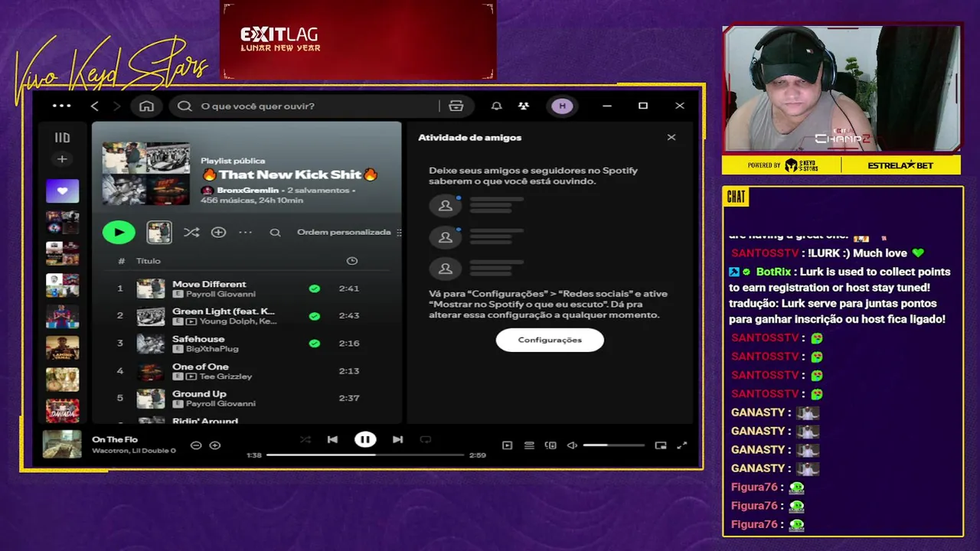Search within the playlist
Screen dimensions: 980x551
(275, 233)
